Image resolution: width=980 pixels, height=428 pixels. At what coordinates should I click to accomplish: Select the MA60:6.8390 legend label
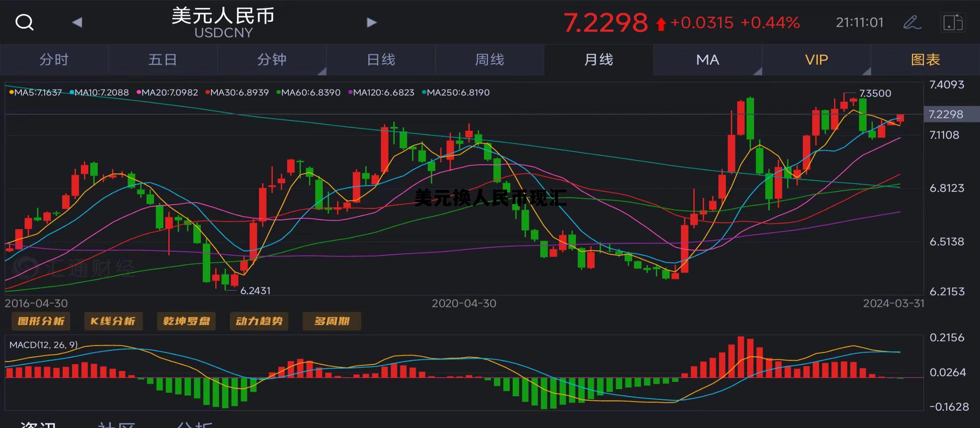[x=309, y=92]
